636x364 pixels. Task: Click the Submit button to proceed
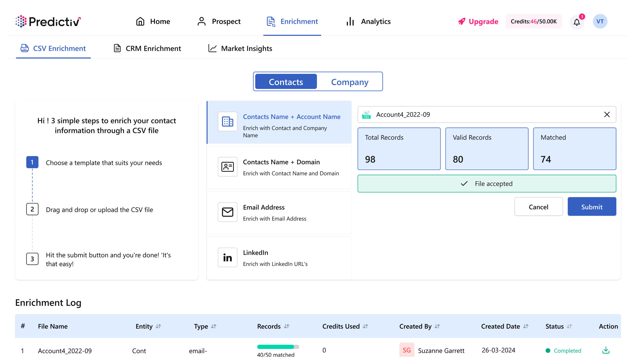pos(592,206)
